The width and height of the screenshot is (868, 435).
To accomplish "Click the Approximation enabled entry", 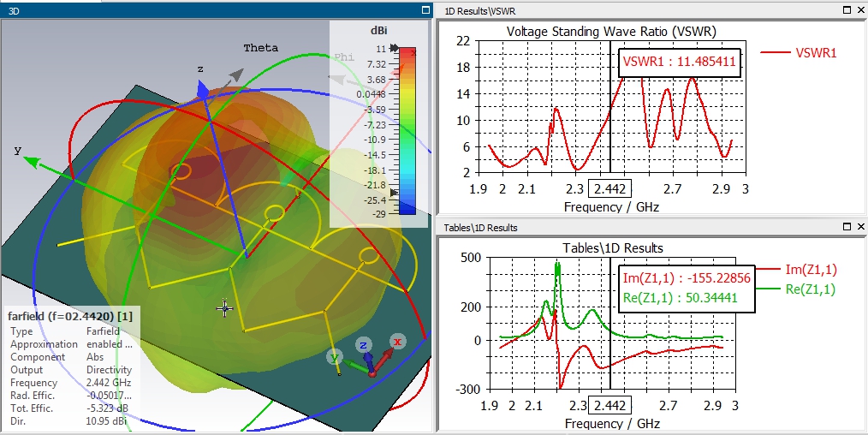I will 71,344.
